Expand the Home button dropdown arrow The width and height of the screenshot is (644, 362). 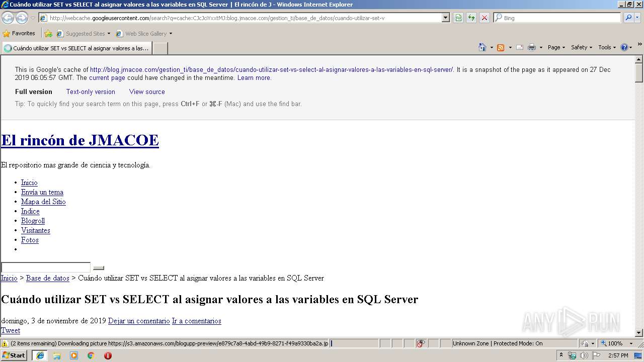pos(492,47)
